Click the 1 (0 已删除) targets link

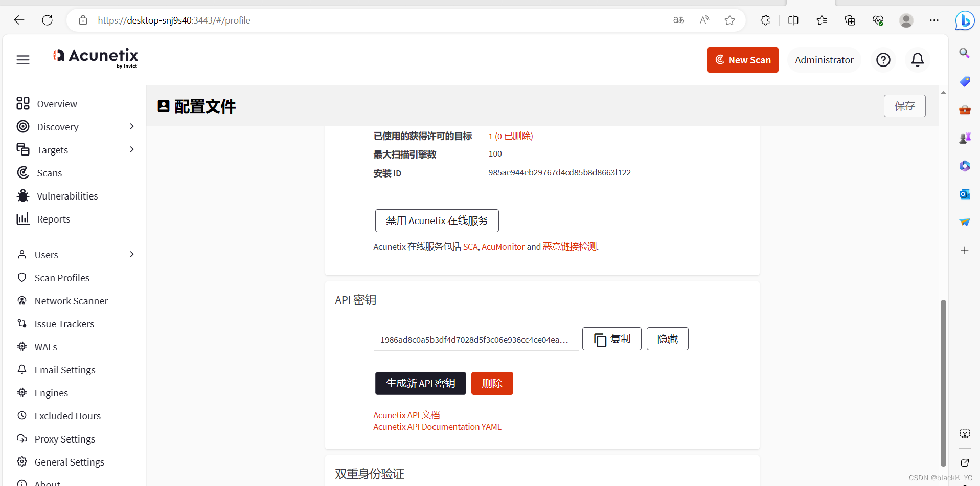[x=511, y=136]
